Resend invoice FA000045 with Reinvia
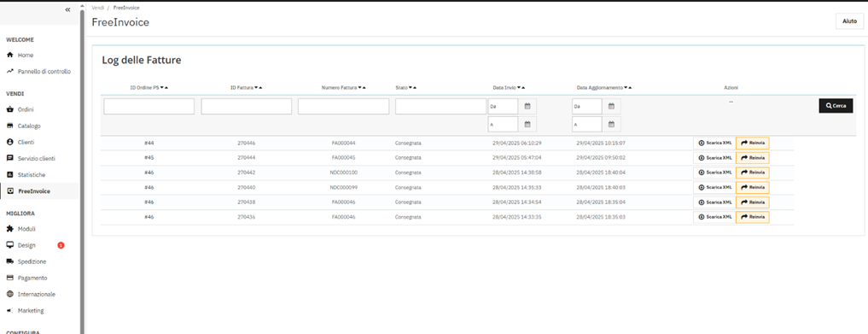Screen dimensions: 868x334 (x=752, y=158)
